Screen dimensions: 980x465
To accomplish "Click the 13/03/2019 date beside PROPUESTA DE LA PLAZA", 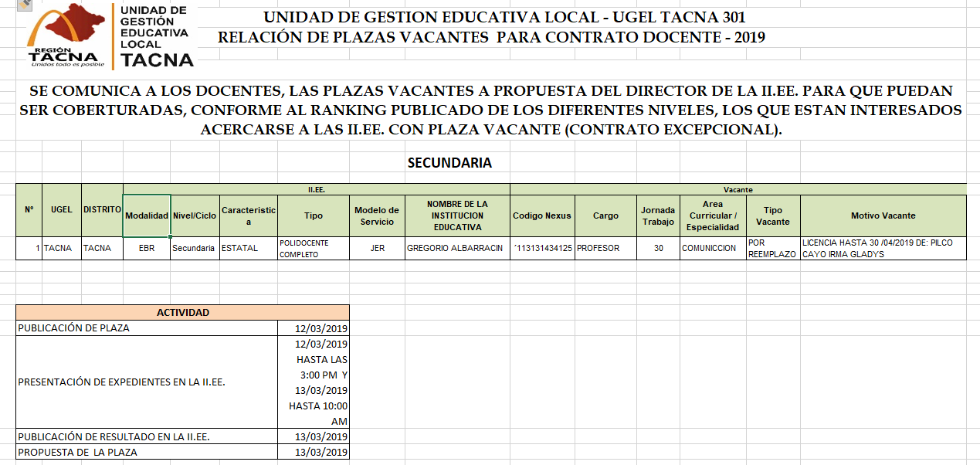I will (x=314, y=452).
